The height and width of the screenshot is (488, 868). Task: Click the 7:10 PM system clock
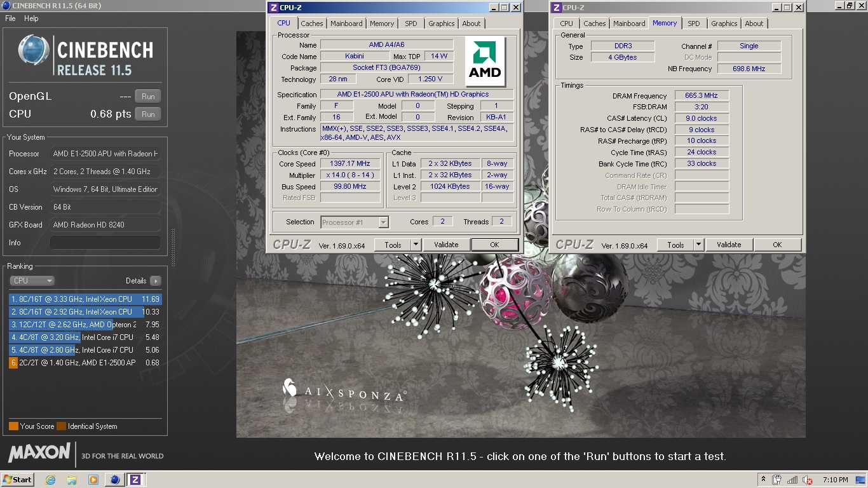(835, 480)
